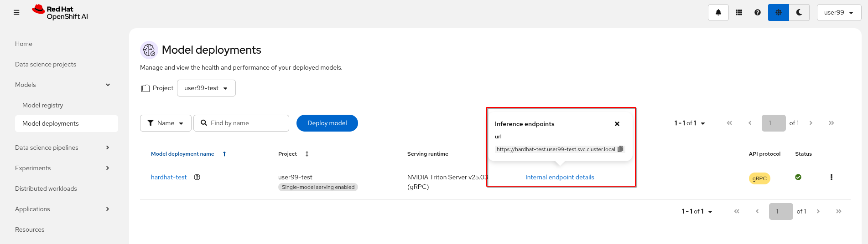
Task: Open the notifications bell
Action: point(718,13)
